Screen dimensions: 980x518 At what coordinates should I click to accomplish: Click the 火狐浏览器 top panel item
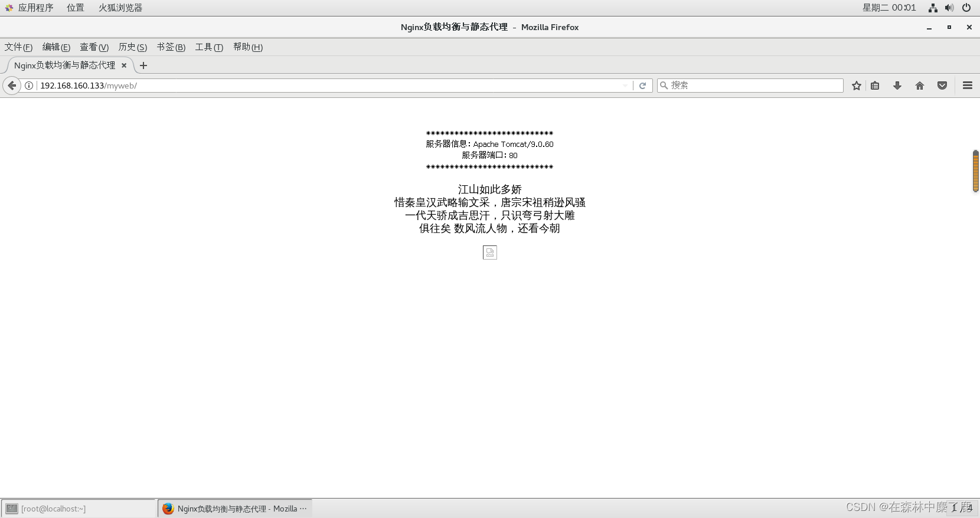point(120,8)
